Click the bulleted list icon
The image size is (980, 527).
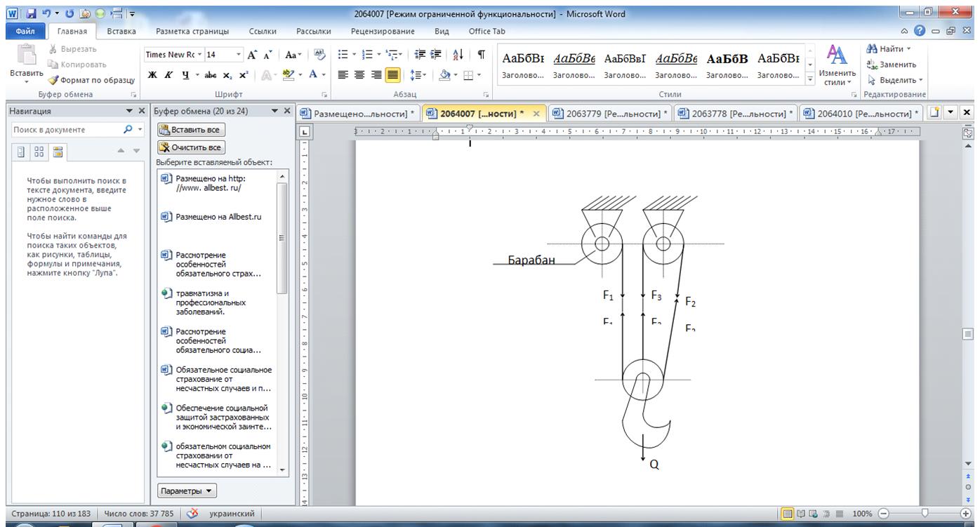pyautogui.click(x=343, y=55)
